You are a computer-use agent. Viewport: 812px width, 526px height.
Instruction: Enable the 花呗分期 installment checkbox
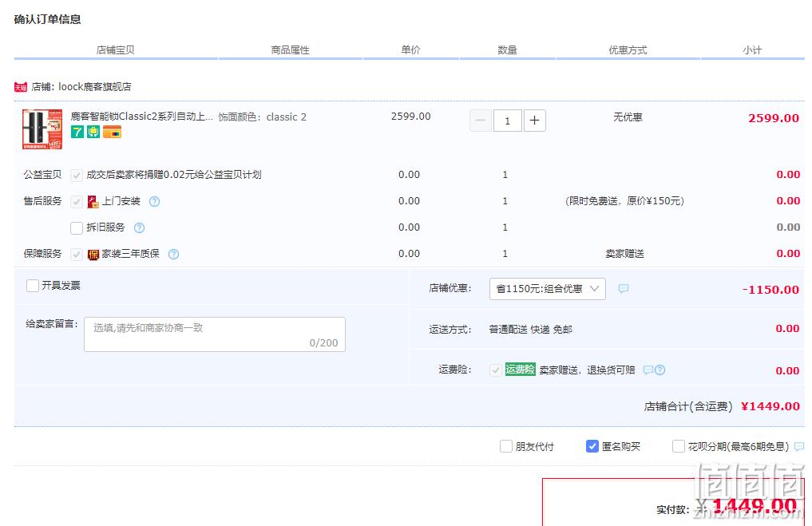[679, 446]
